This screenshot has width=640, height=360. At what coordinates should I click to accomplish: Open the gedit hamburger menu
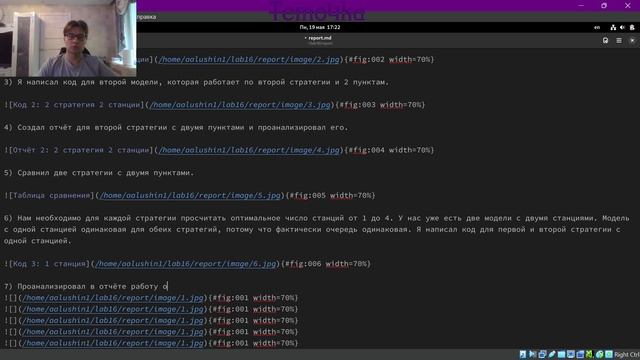click(x=619, y=40)
